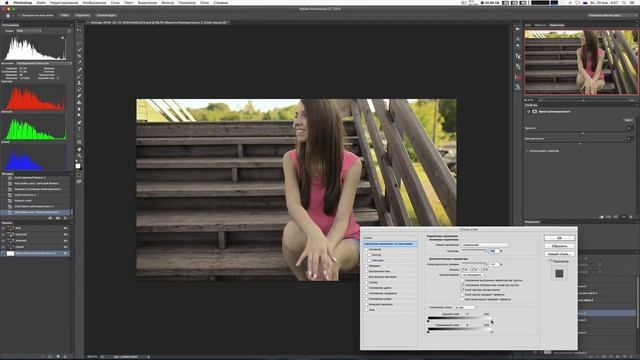Click Подогнать button in options bar

(x=82, y=15)
